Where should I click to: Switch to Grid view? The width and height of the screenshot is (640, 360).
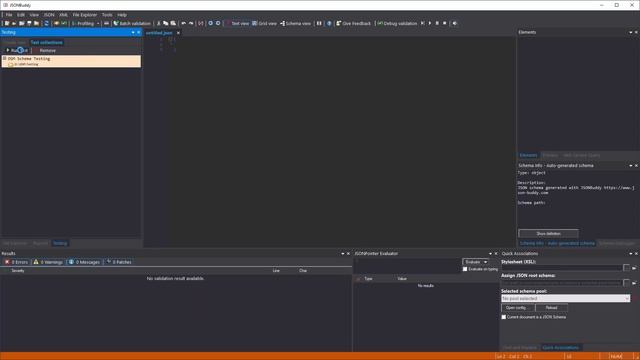[264, 23]
